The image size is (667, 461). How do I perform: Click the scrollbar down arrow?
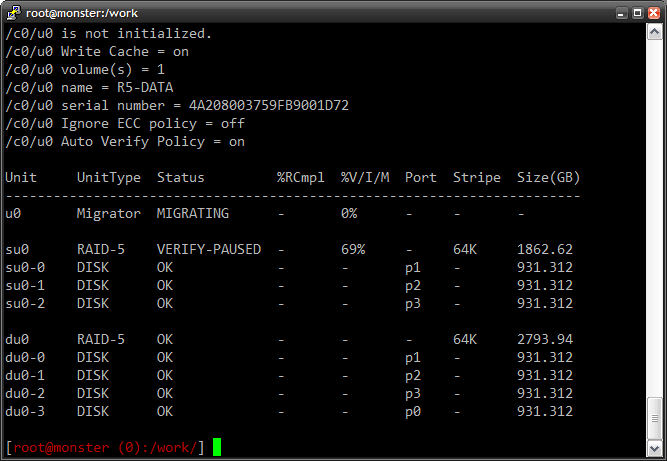tap(654, 448)
